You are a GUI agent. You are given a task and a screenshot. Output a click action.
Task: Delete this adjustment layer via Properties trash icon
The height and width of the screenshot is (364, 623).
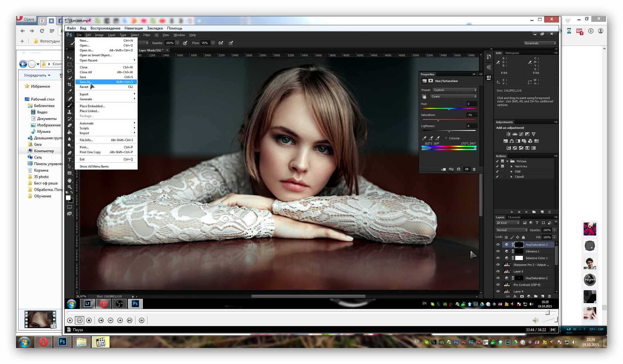click(x=474, y=169)
